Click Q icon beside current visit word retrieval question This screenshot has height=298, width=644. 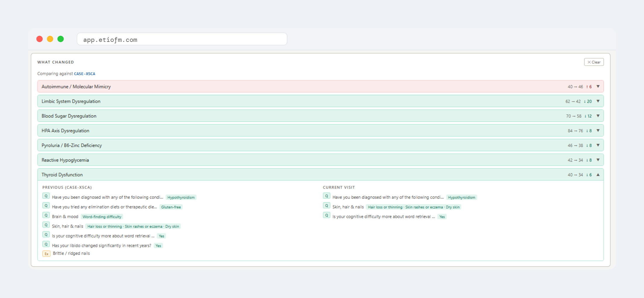coord(326,215)
